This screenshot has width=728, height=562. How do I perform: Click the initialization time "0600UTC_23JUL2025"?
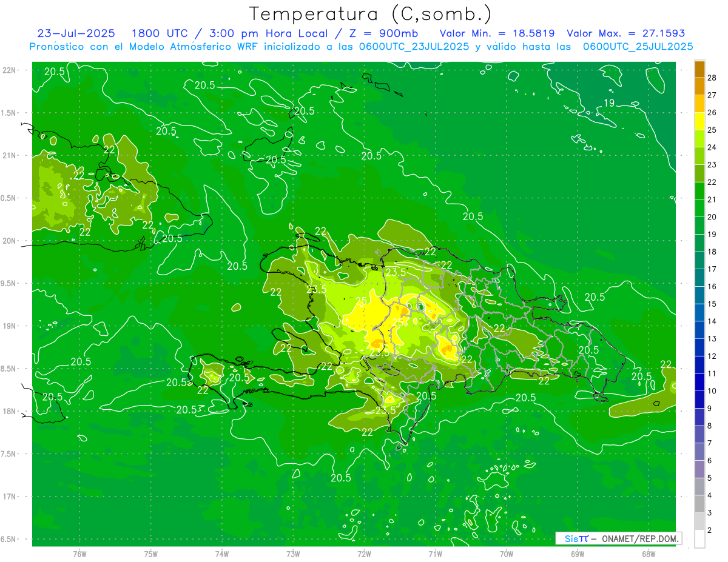pyautogui.click(x=412, y=46)
